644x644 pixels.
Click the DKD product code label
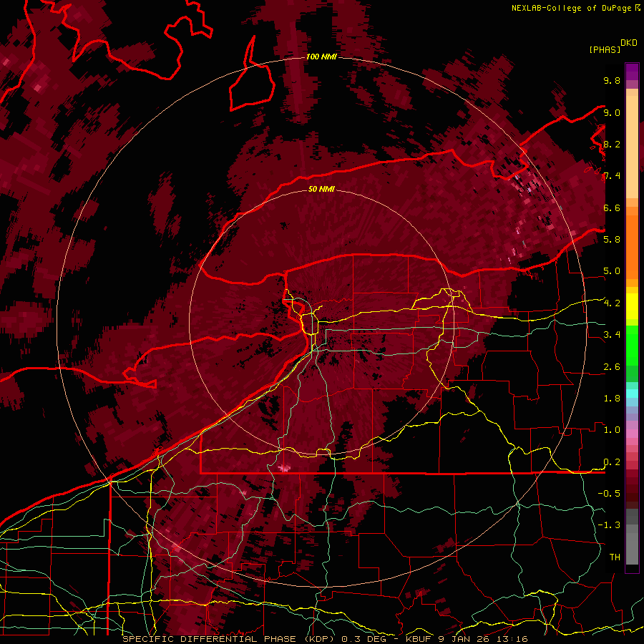point(629,42)
